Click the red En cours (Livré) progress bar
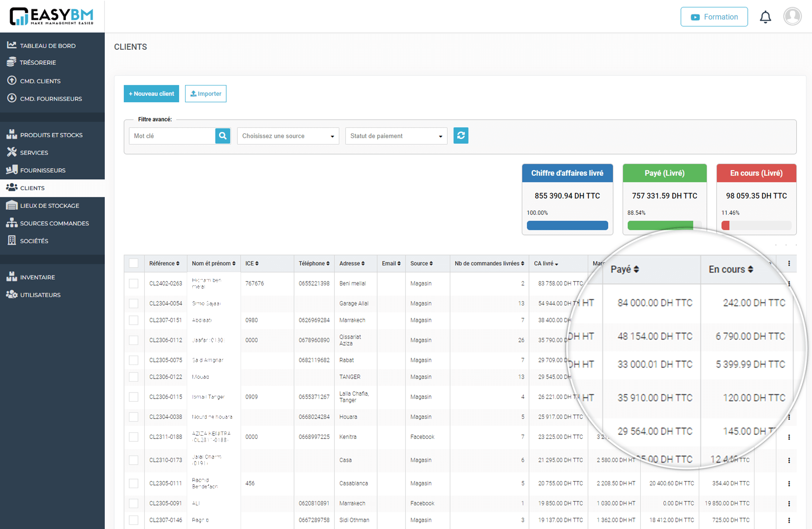812x529 pixels. point(756,225)
